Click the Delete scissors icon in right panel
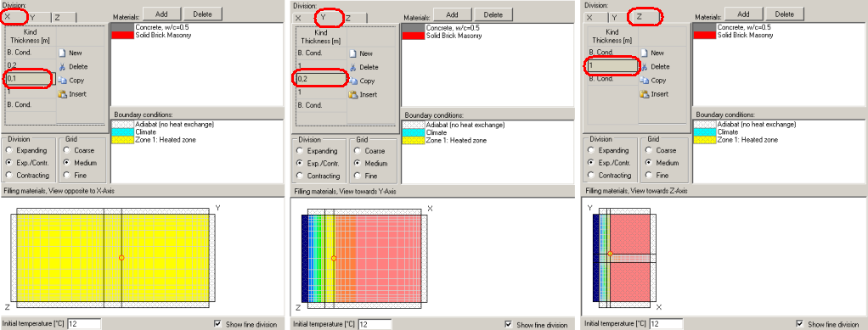This screenshot has height=330, width=868. tap(645, 66)
